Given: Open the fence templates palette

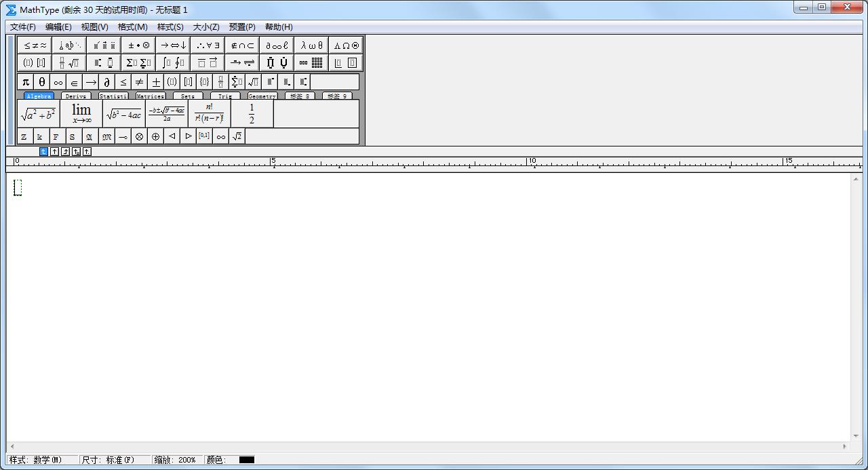Looking at the screenshot, I should (x=35, y=63).
